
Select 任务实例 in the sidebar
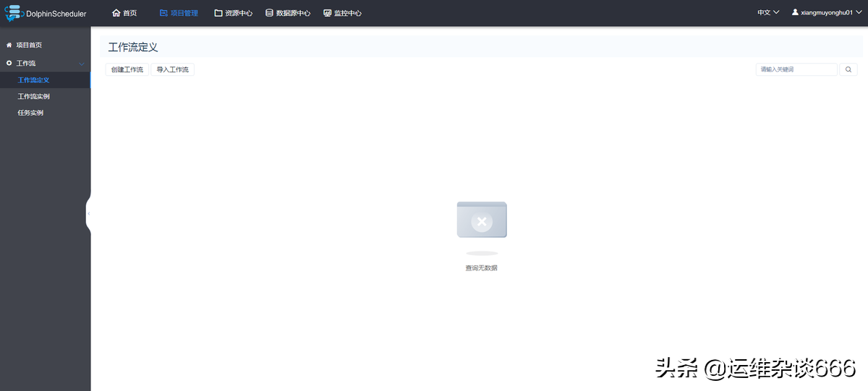pos(30,113)
